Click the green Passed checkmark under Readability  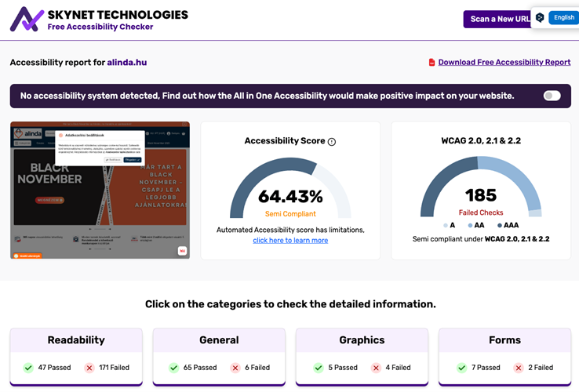pyautogui.click(x=28, y=368)
